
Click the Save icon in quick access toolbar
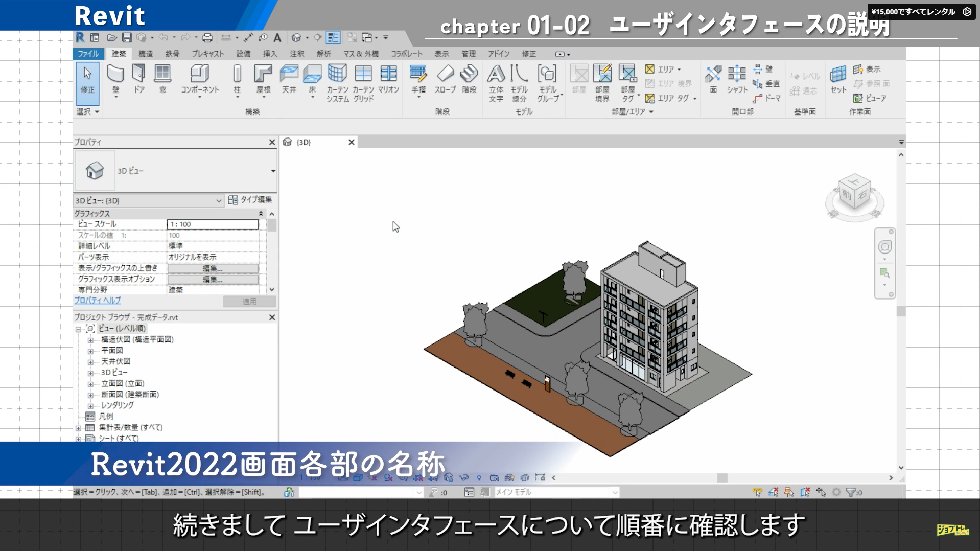(127, 37)
